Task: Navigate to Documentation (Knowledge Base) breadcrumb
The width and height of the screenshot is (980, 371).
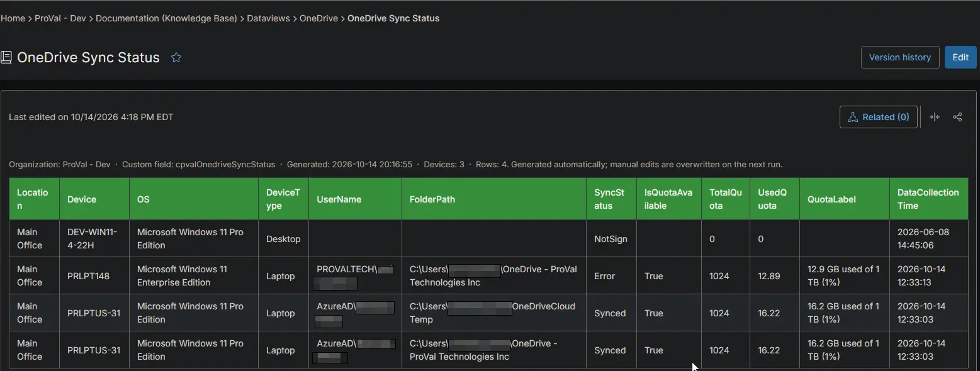Action: point(166,18)
